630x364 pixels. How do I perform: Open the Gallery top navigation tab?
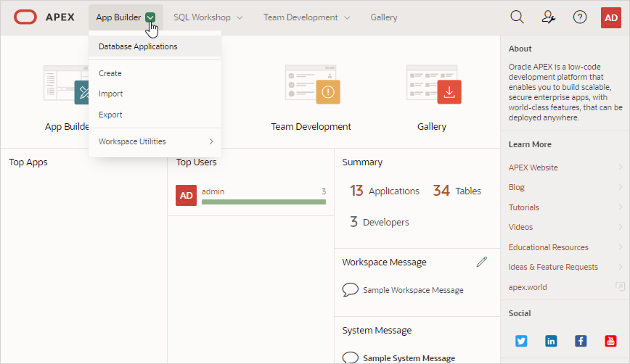point(384,17)
